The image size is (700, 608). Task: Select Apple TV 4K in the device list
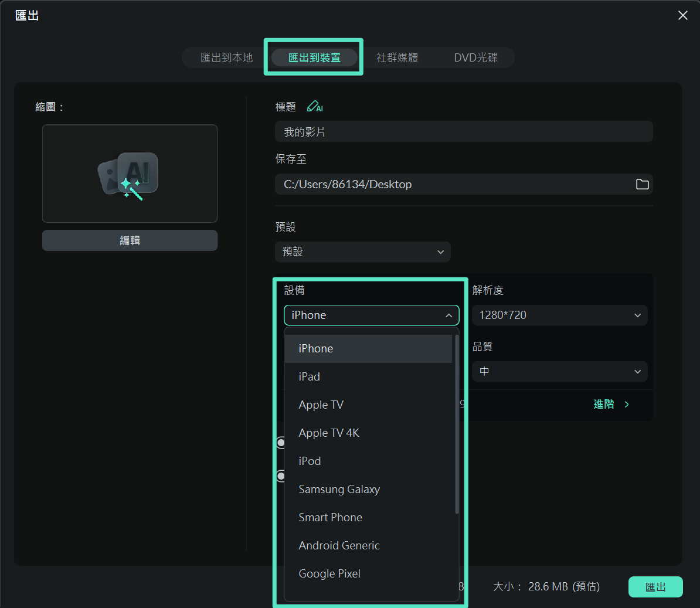click(x=368, y=433)
